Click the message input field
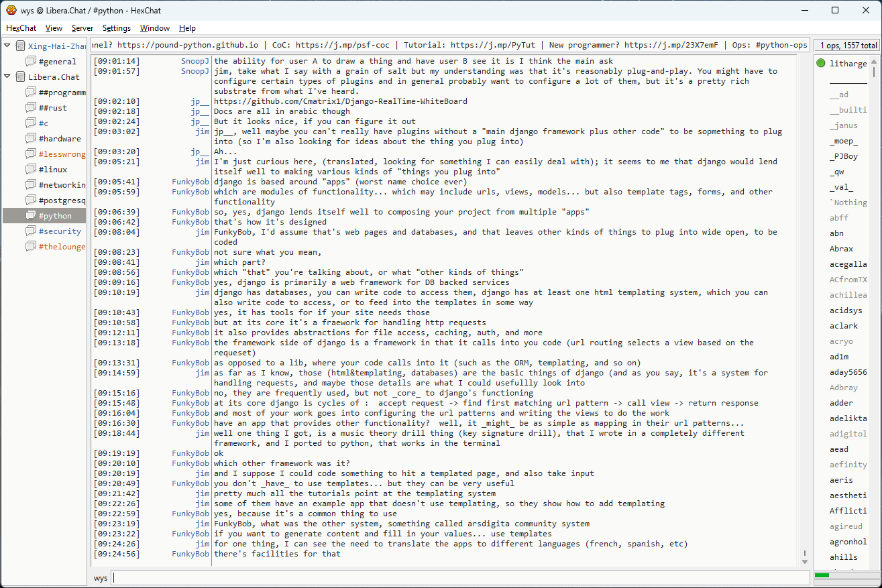 (460, 578)
